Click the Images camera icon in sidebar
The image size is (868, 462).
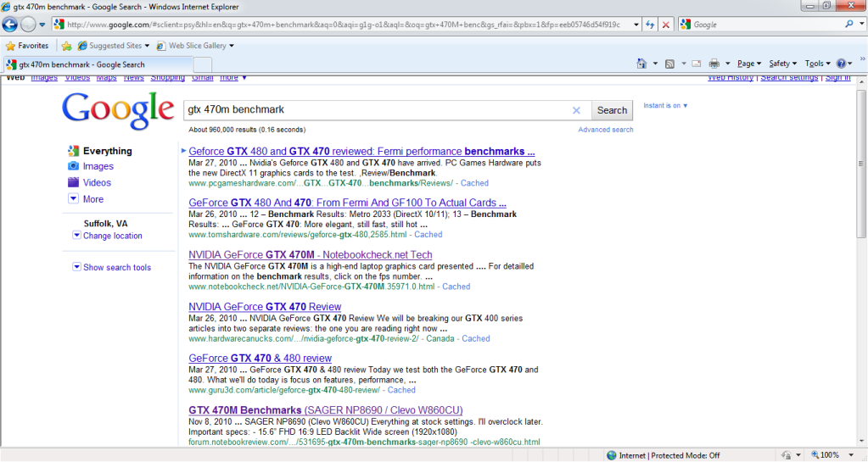(x=73, y=166)
